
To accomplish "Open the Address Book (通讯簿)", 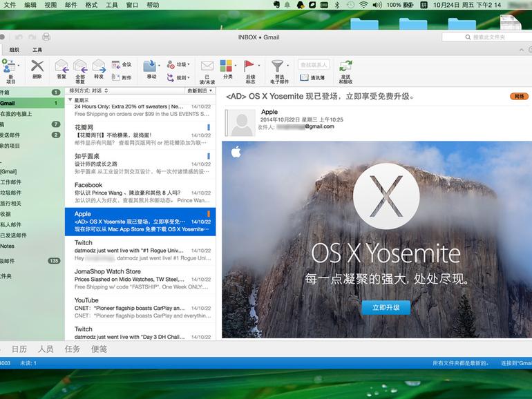I will click(x=312, y=77).
